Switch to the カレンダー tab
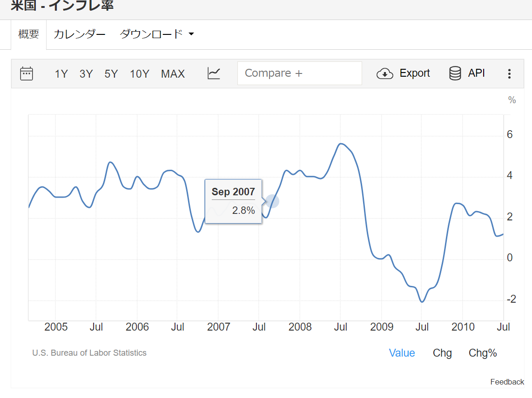Screen dimensions: 532x398 [80, 34]
